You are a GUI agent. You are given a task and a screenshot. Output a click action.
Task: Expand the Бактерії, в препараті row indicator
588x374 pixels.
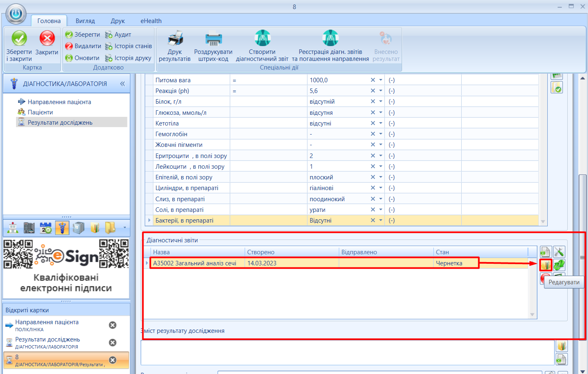pyautogui.click(x=149, y=220)
